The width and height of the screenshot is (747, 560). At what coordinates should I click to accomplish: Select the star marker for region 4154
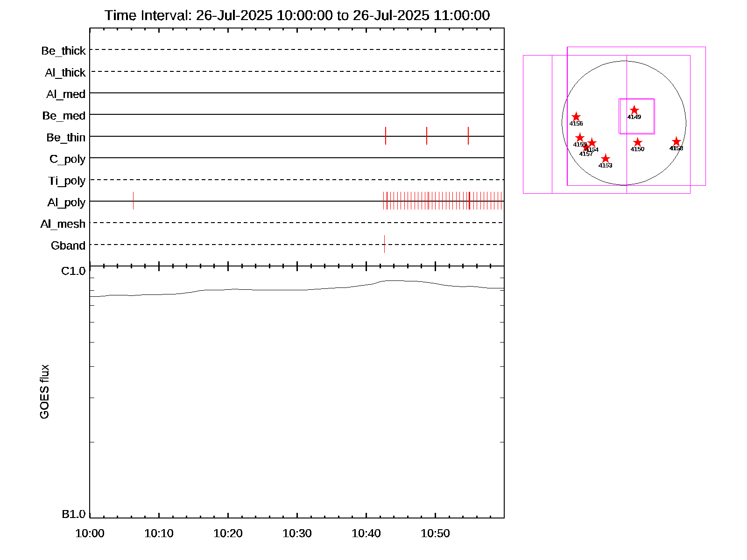pyautogui.click(x=592, y=143)
